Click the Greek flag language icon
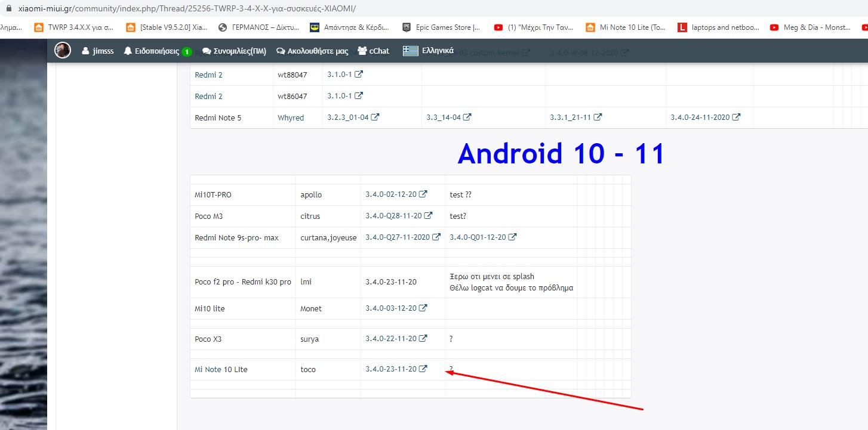The width and height of the screenshot is (868, 430). [x=410, y=51]
